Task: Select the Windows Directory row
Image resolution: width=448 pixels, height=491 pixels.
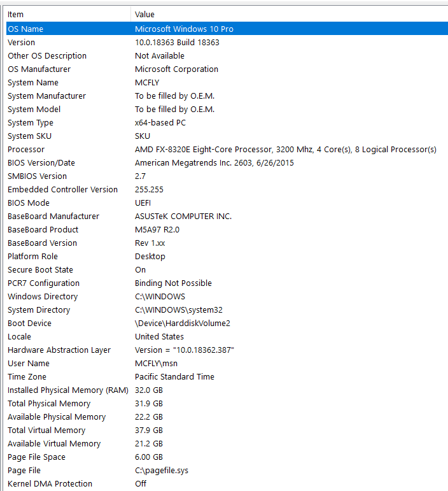Action: (227, 297)
